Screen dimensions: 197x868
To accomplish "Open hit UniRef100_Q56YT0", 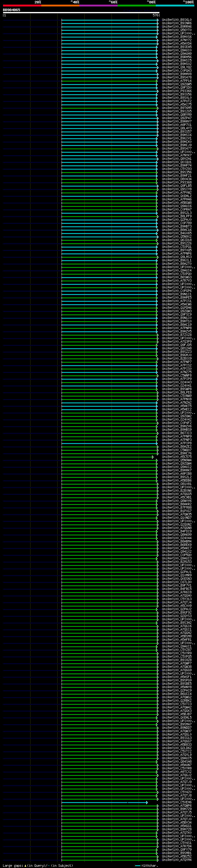I will click(176, 30).
